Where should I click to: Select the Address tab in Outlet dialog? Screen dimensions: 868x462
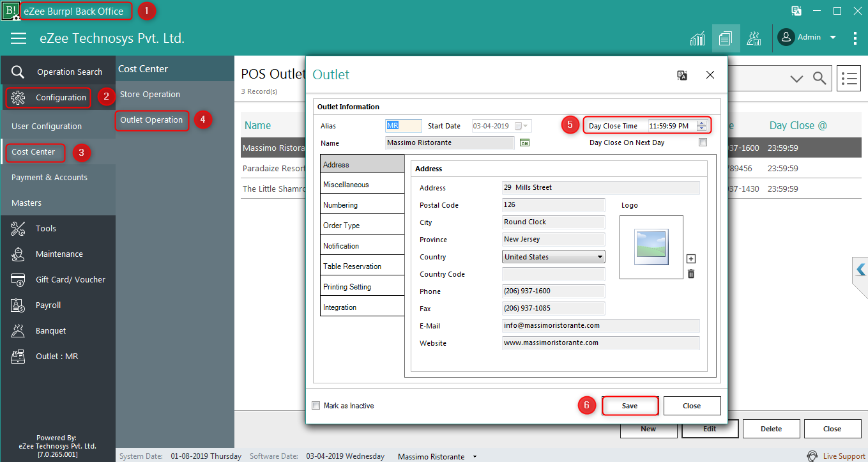pyautogui.click(x=362, y=164)
